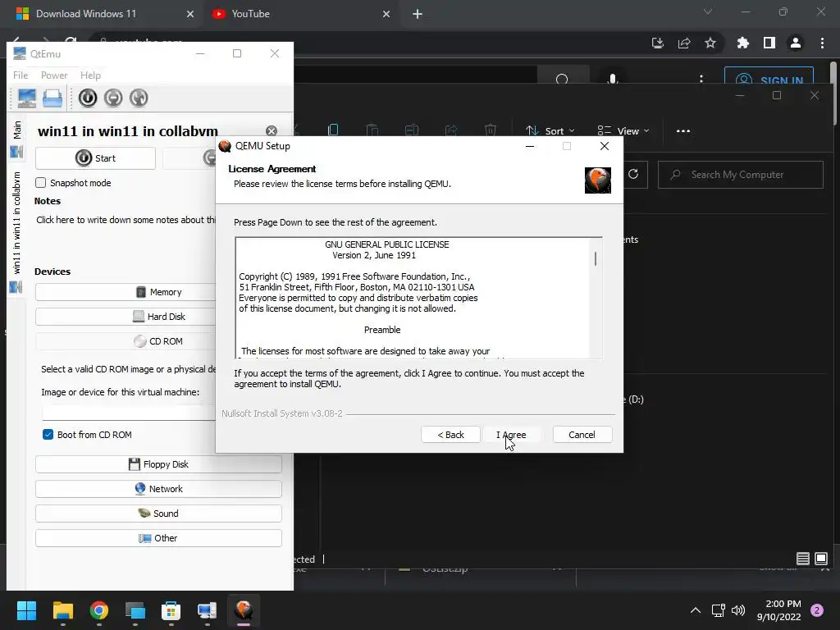This screenshot has width=840, height=630.
Task: Click the YouTube SIGN IN button
Action: tap(769, 76)
